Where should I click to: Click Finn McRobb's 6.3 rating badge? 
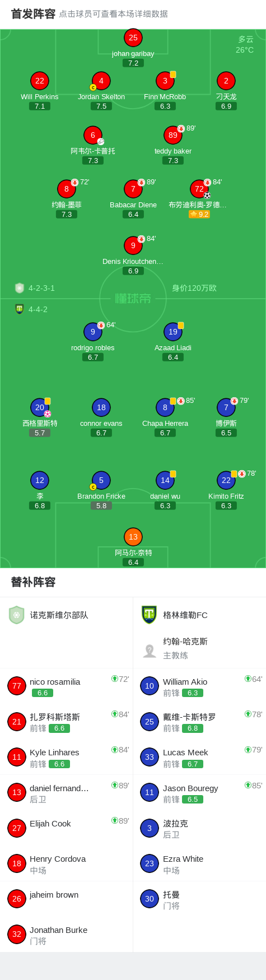tap(165, 106)
